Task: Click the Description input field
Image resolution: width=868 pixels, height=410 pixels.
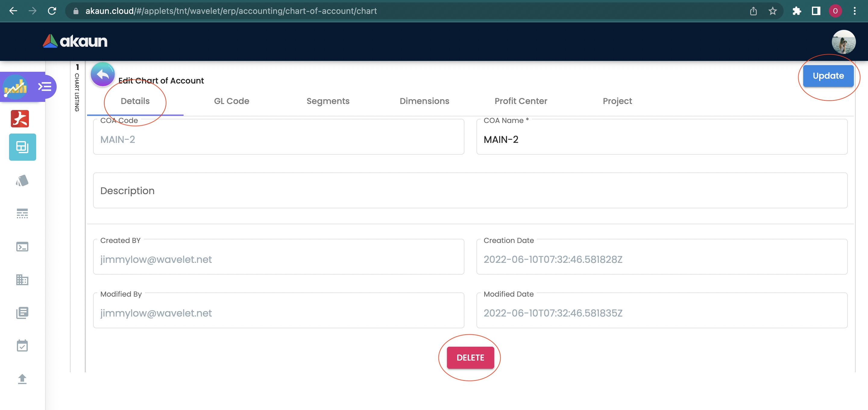Action: [x=470, y=191]
